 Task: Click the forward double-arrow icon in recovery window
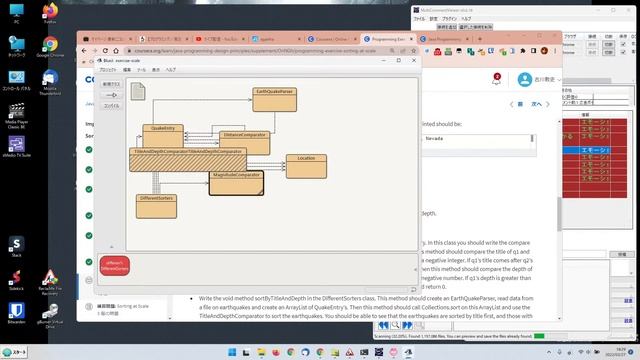click(x=407, y=325)
